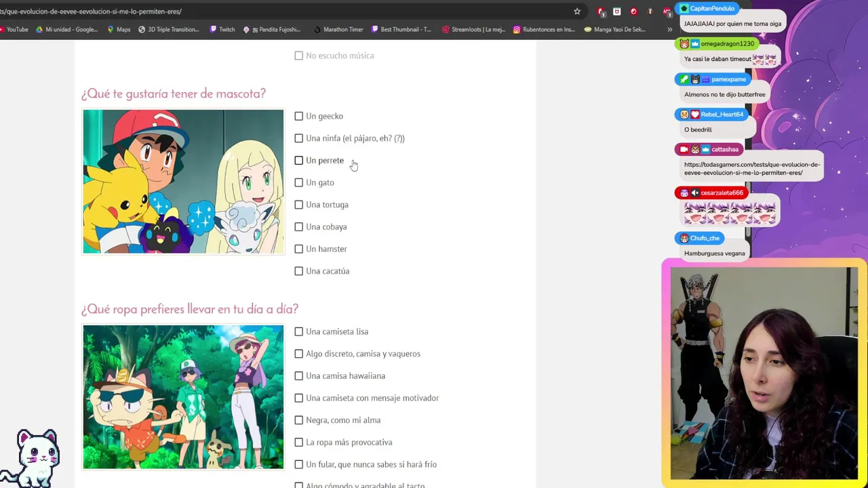Check the 'Un geecko' pet option

298,116
